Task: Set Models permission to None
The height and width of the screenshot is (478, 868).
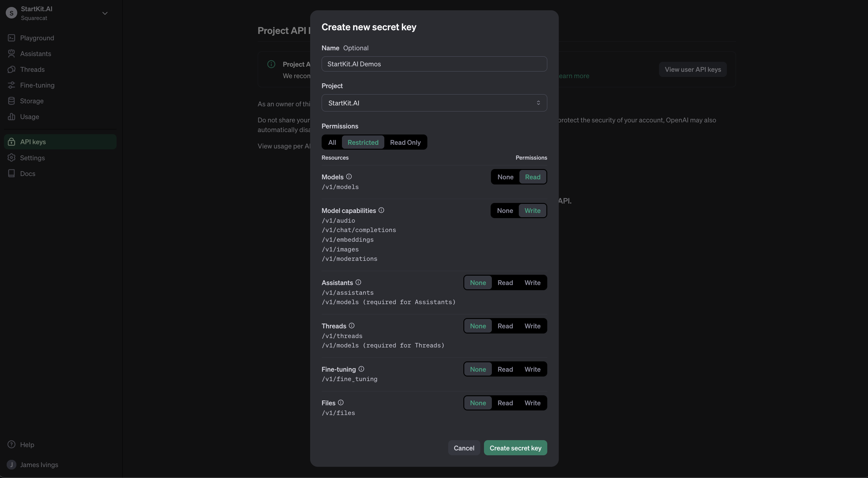Action: click(505, 177)
